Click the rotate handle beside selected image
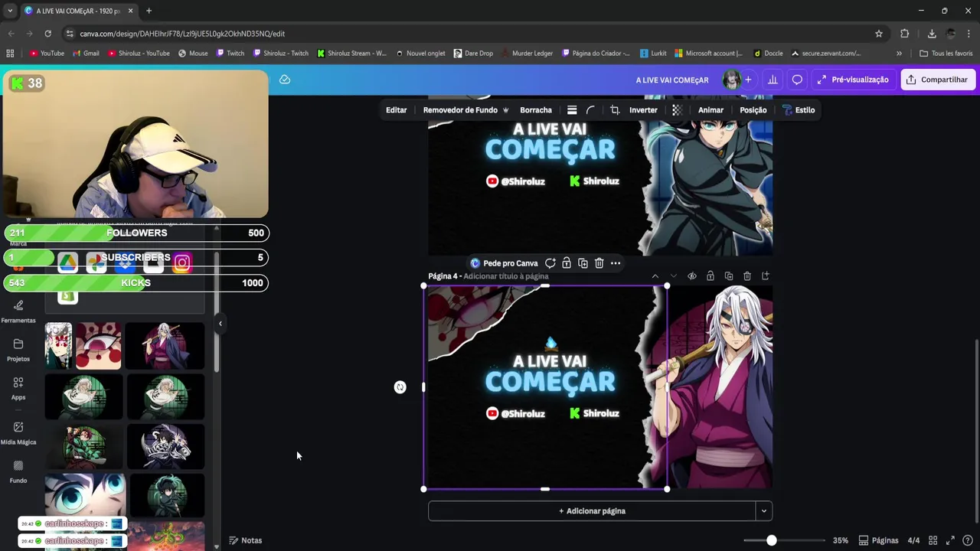This screenshot has width=980, height=551. pos(400,387)
